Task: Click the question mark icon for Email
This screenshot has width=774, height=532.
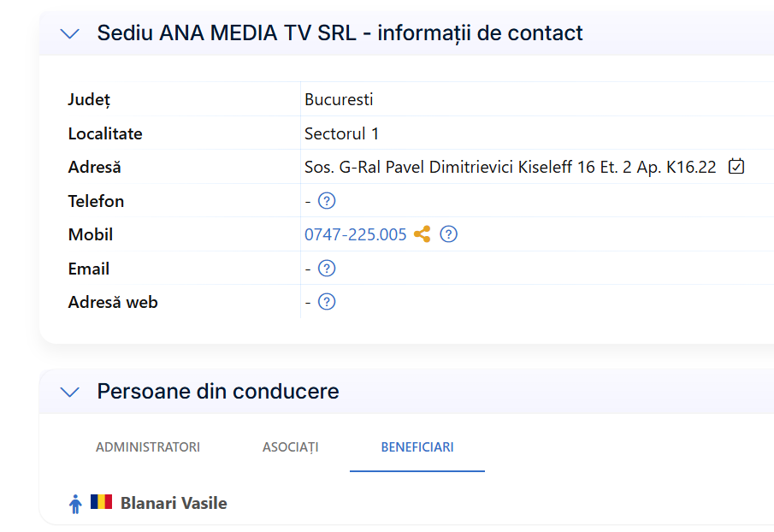Action: (327, 269)
